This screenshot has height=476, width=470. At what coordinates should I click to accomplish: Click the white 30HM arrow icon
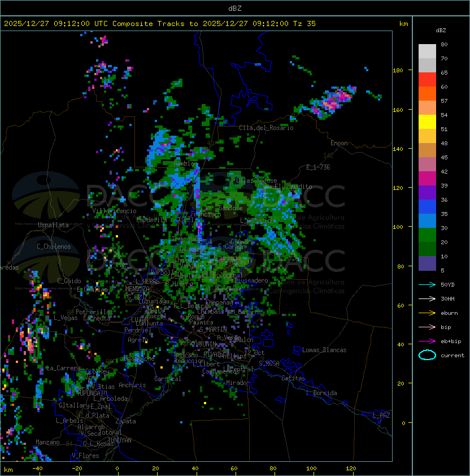(427, 298)
